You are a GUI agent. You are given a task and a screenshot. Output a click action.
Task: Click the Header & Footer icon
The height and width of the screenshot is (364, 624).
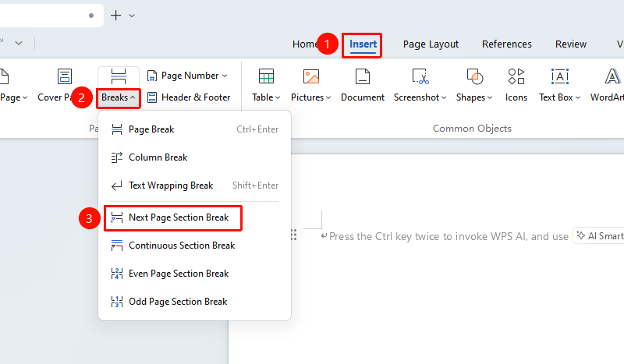click(152, 97)
